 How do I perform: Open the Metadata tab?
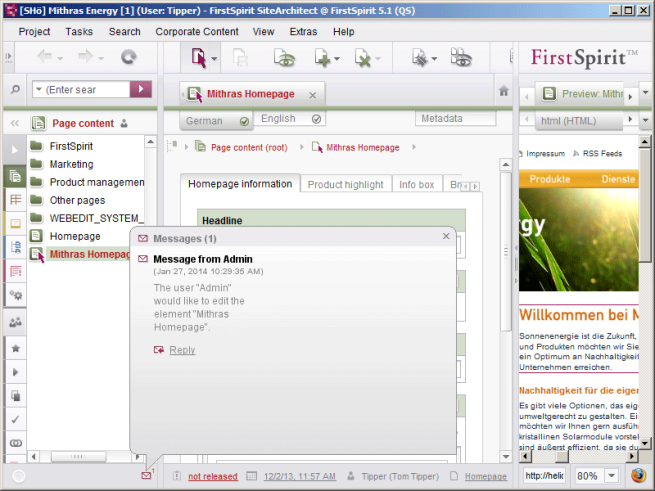click(455, 119)
